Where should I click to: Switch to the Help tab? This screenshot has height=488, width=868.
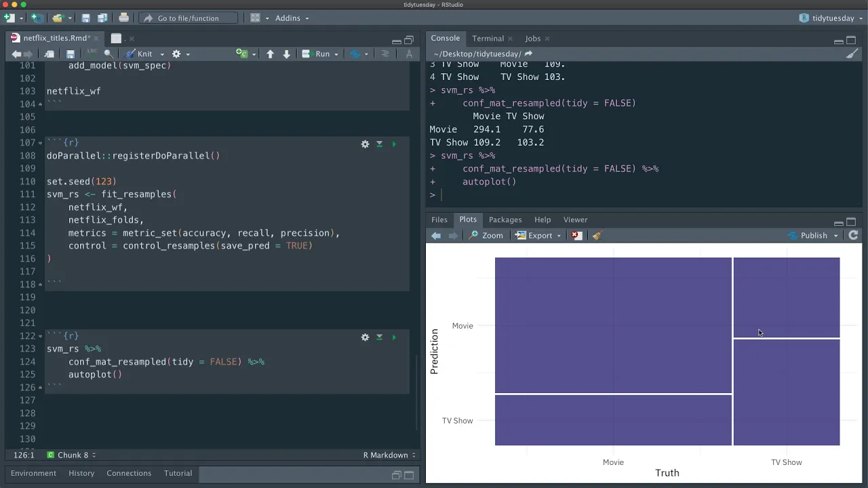point(542,220)
